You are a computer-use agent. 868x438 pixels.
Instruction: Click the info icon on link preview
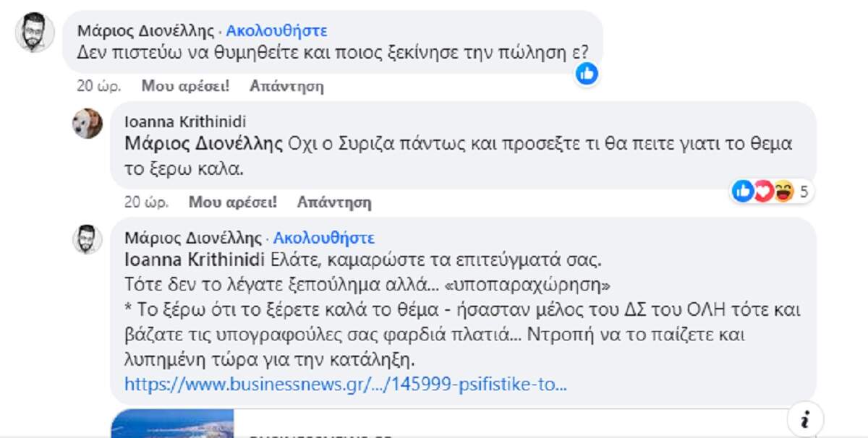tap(804, 419)
